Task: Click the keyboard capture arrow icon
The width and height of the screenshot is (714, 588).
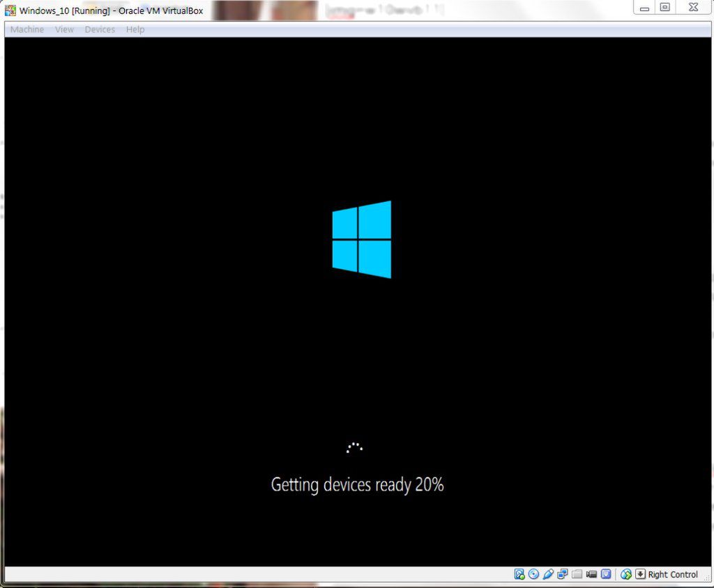Action: click(640, 574)
